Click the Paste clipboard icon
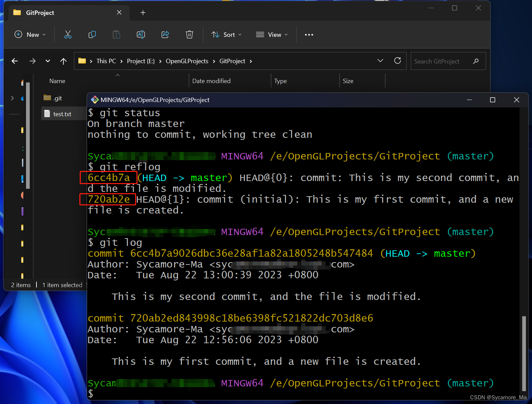Viewport: 532px width, 404px height. [117, 34]
